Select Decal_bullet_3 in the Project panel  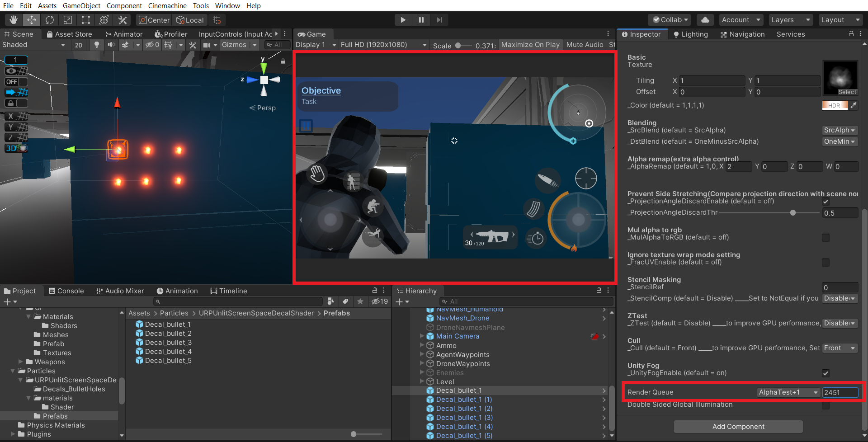click(x=167, y=342)
